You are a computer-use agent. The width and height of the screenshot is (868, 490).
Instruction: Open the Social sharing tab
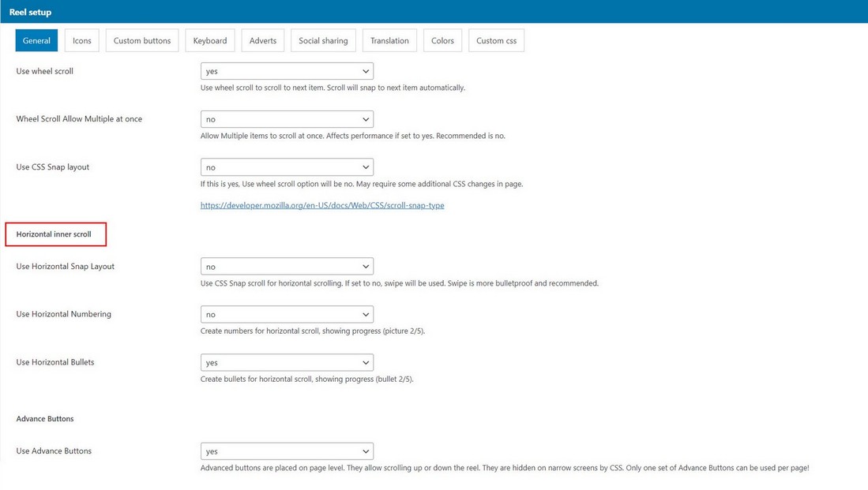(x=323, y=41)
